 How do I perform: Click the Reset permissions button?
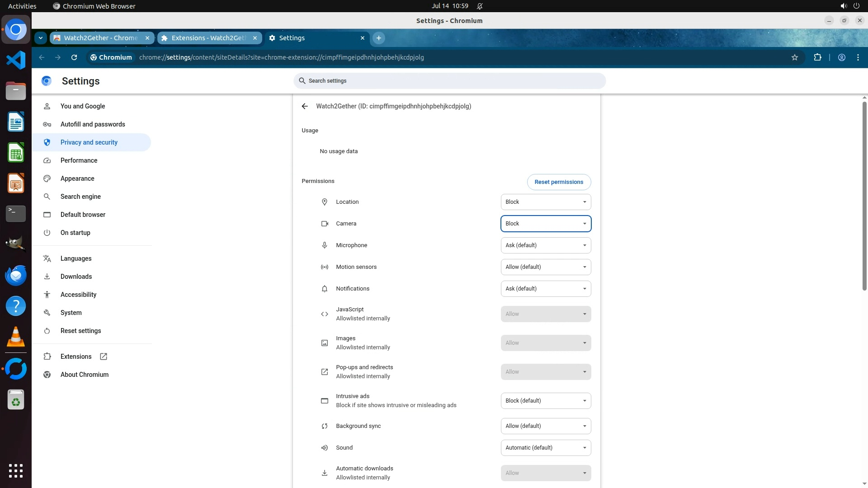click(x=559, y=182)
